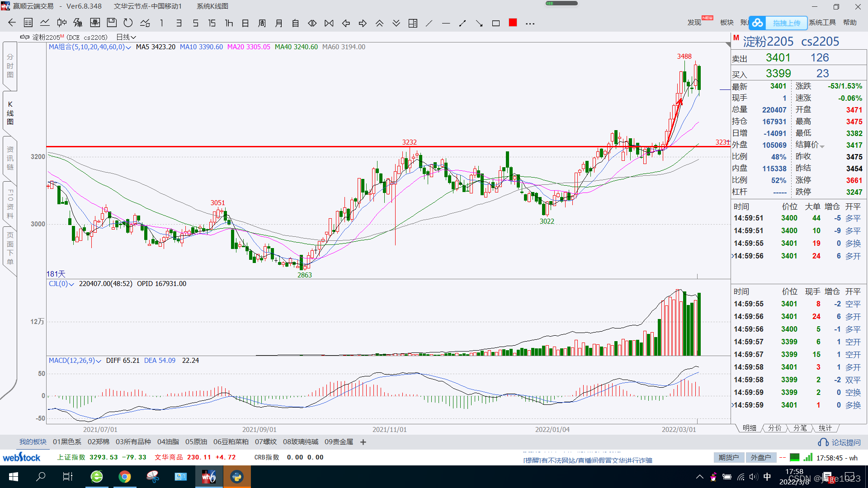
Task: Switch to the K线图 side tab
Action: (10, 113)
